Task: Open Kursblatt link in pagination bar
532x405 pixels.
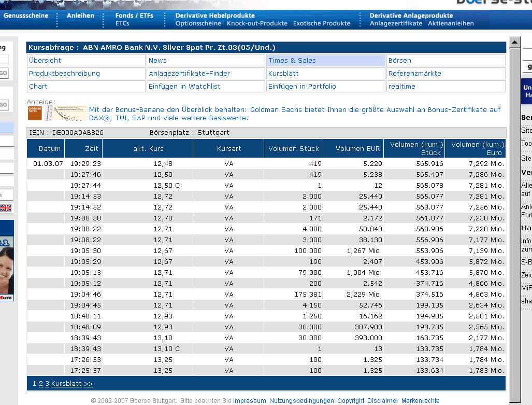Action: (x=66, y=384)
